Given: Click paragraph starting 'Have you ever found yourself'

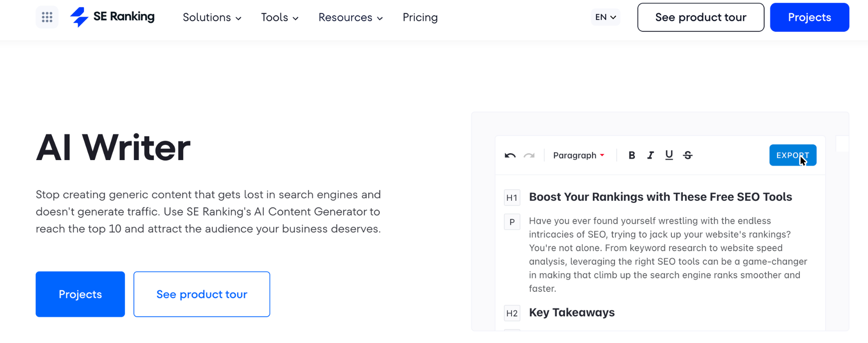Looking at the screenshot, I should click(x=668, y=255).
